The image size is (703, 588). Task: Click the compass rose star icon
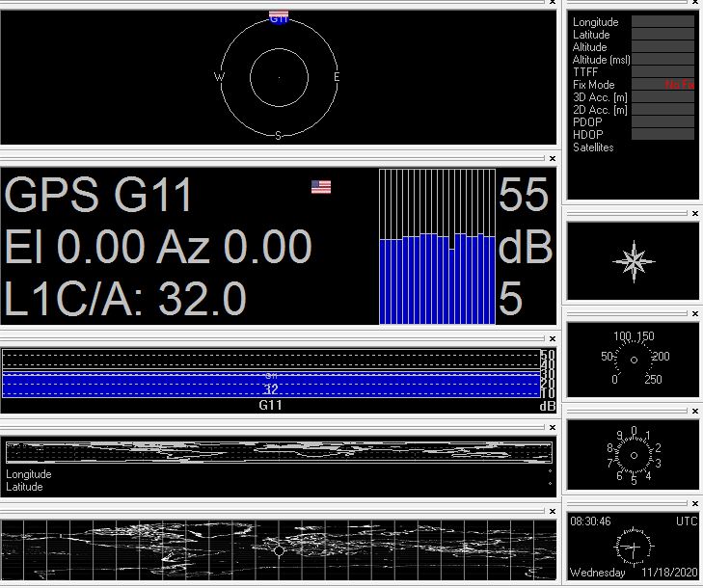[634, 261]
